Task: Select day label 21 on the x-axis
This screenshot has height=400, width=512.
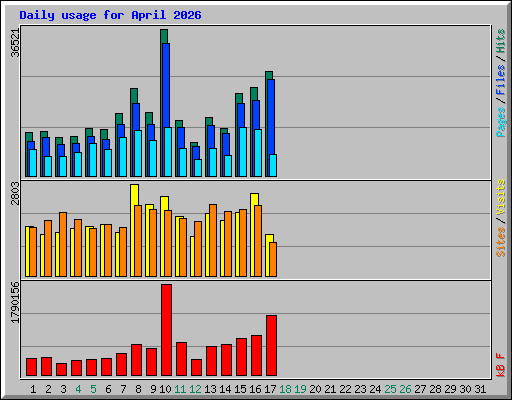Action: pos(330,389)
